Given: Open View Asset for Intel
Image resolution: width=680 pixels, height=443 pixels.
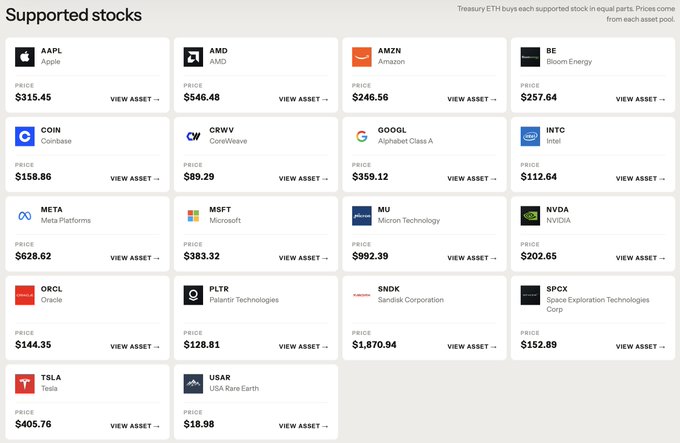Looking at the screenshot, I should click(x=640, y=179).
